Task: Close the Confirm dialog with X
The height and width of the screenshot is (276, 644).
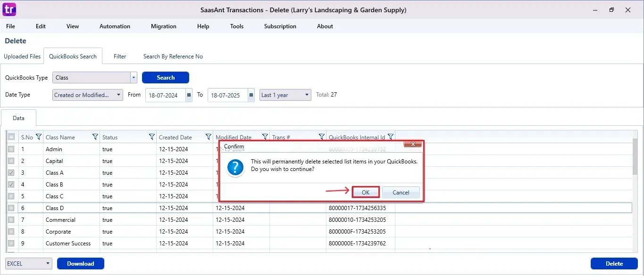Action: pos(413,144)
